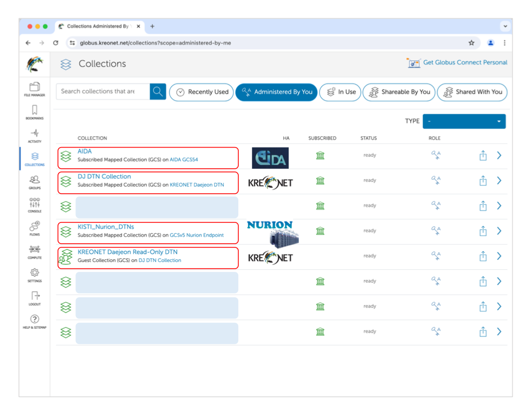Click the AIDA logo thumbnail
The image size is (532, 414).
coord(270,158)
